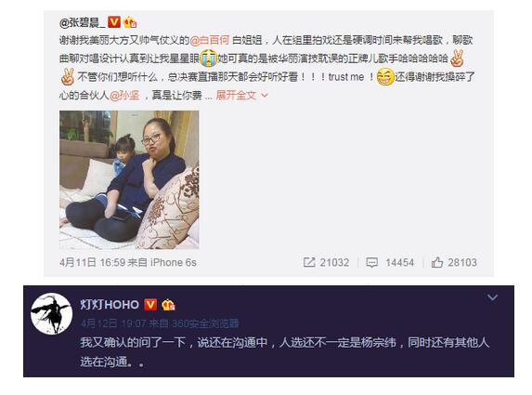Like the post with the thumbs-up icon
Viewport: 532px width, 395px height.
pos(437,262)
